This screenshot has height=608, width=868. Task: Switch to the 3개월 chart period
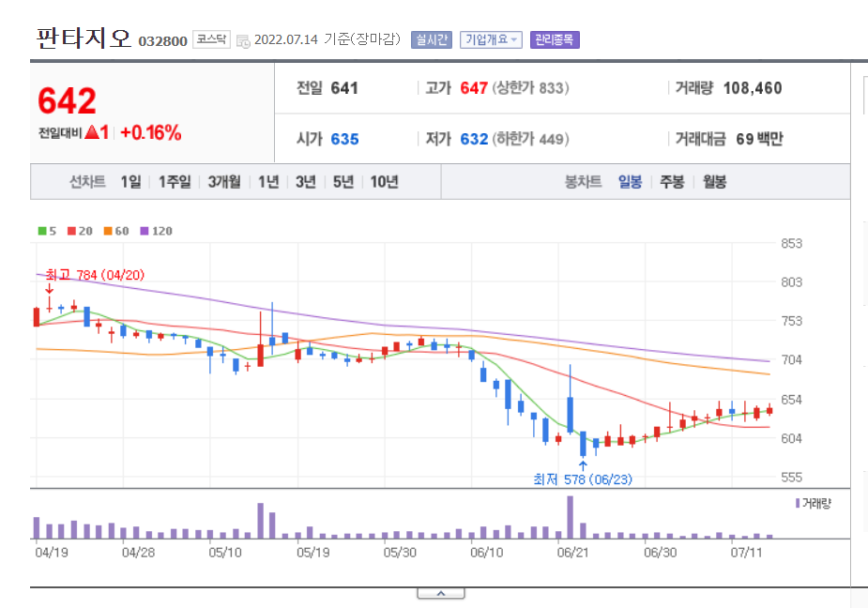224,182
